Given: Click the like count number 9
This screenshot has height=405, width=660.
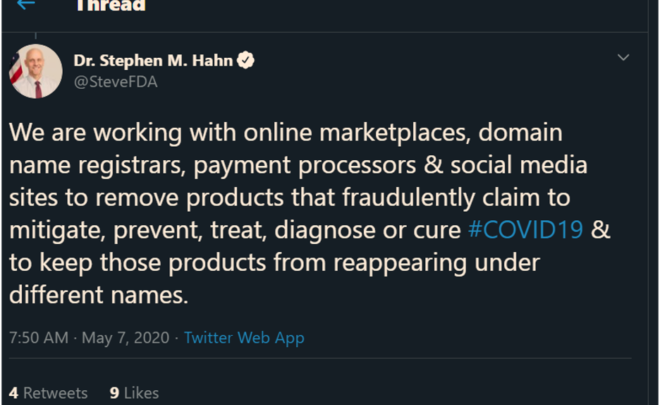Looking at the screenshot, I should click(114, 393).
